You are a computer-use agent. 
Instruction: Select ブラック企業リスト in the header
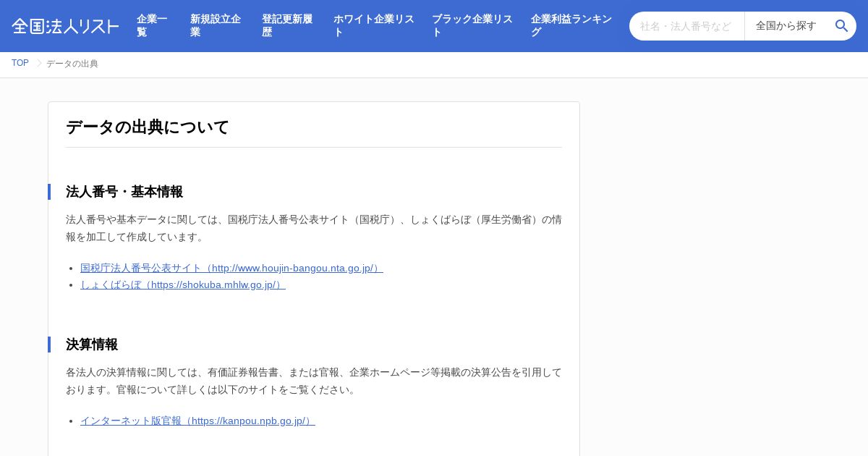472,26
